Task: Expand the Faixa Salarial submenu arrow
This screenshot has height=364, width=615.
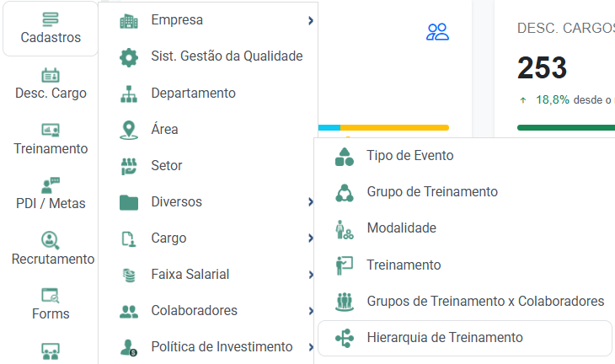Action: [x=311, y=274]
